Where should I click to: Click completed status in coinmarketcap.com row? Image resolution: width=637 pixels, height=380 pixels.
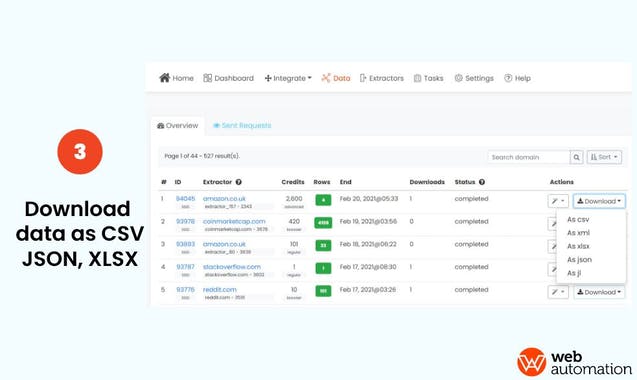pos(471,221)
